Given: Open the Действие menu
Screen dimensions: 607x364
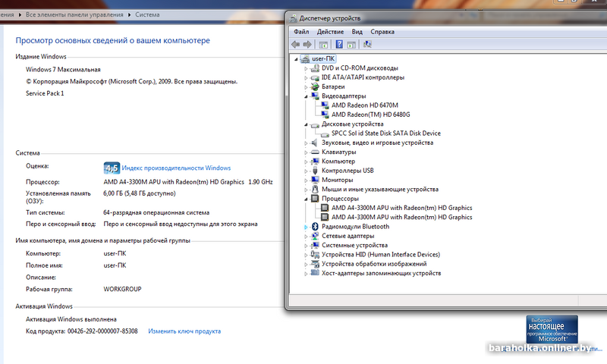Looking at the screenshot, I should click(330, 32).
